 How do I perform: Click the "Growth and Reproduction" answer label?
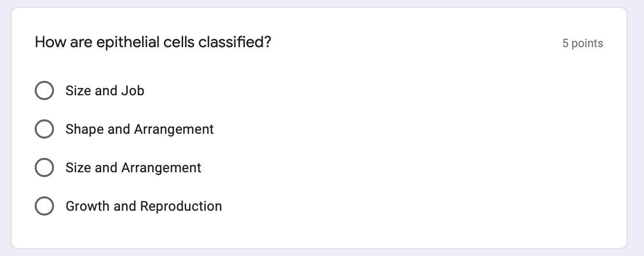tap(144, 206)
